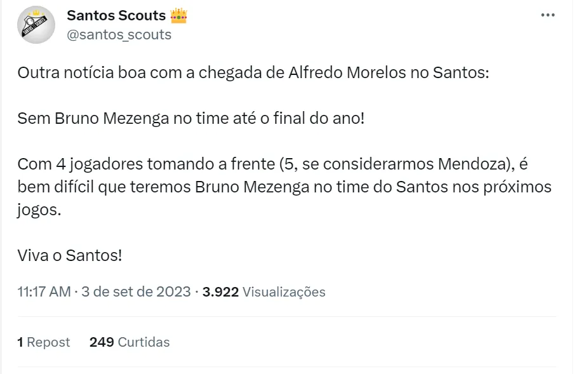Click the line 'Sem Bruno Mezenga no time'

point(191,118)
